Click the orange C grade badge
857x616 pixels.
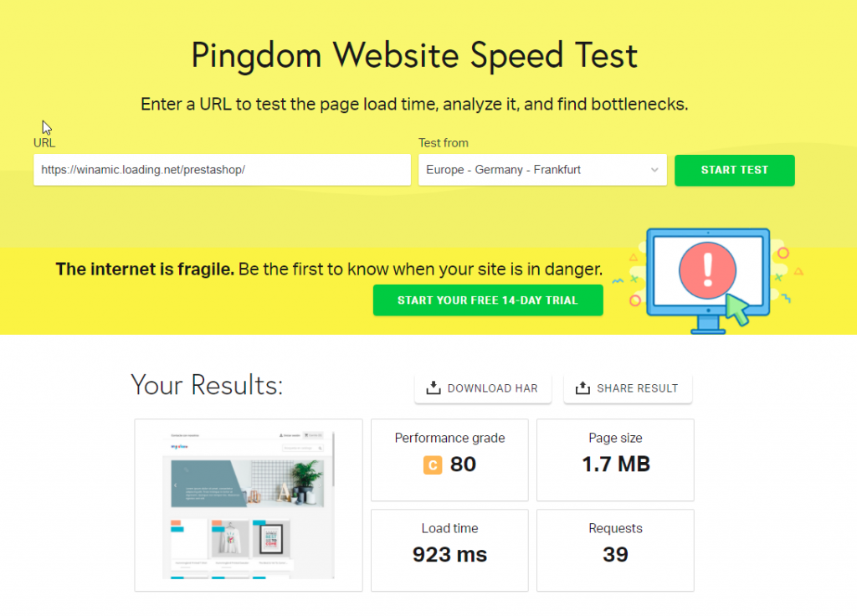(x=432, y=465)
